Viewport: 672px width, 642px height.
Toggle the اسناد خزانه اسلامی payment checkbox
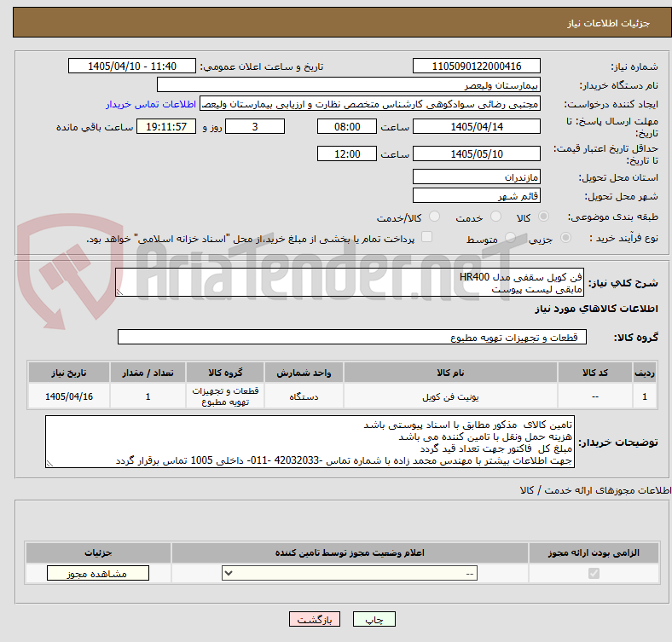click(427, 237)
